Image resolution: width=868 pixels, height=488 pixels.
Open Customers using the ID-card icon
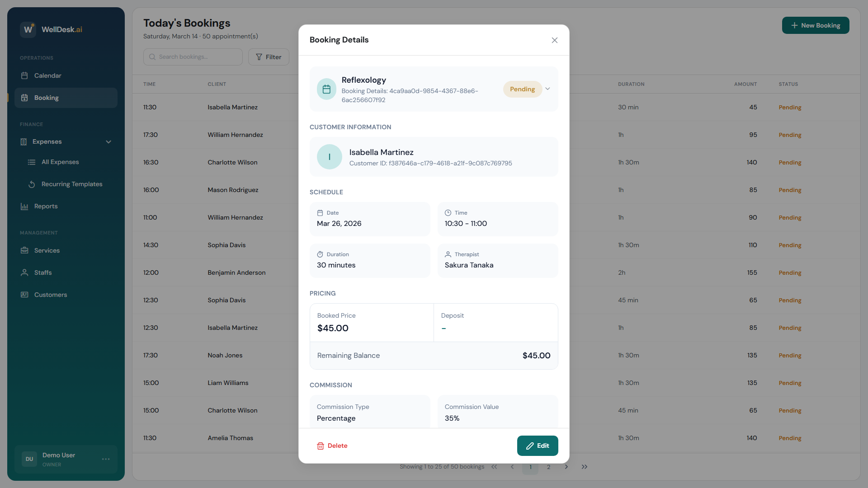click(25, 295)
